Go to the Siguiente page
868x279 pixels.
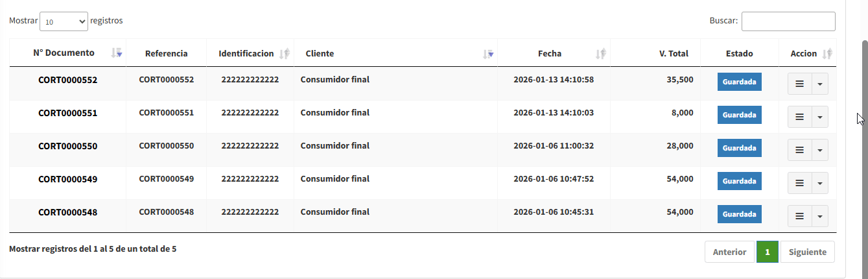(807, 252)
